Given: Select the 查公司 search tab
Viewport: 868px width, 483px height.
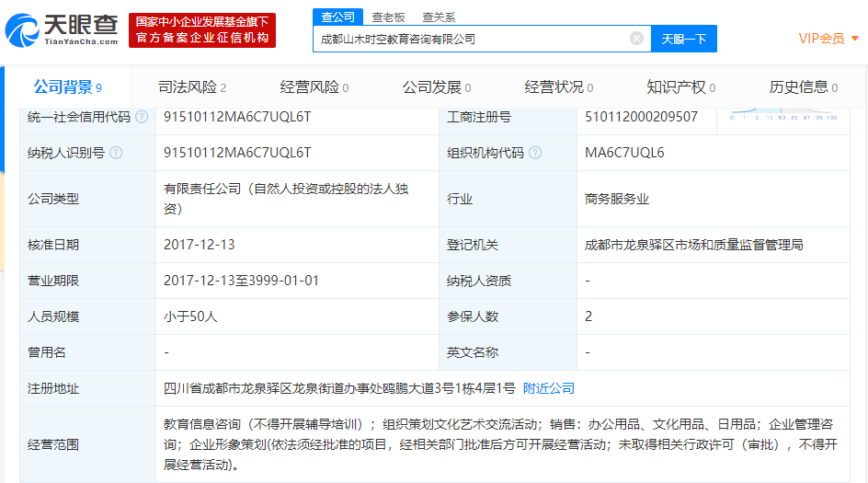Looking at the screenshot, I should point(336,17).
